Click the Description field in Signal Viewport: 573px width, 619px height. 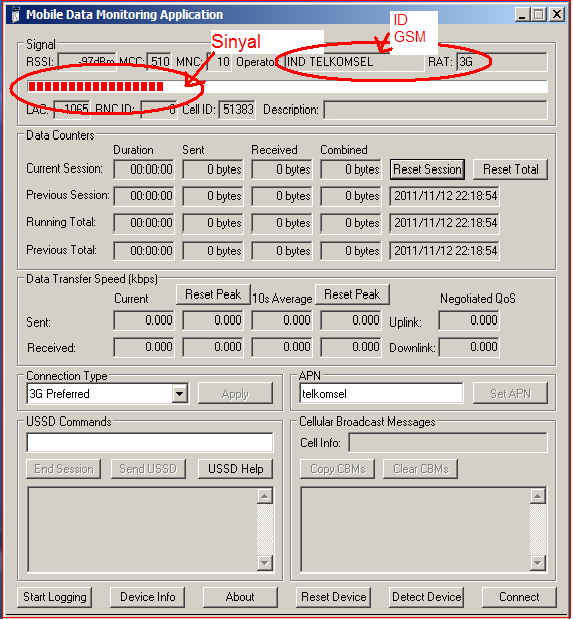coord(436,110)
